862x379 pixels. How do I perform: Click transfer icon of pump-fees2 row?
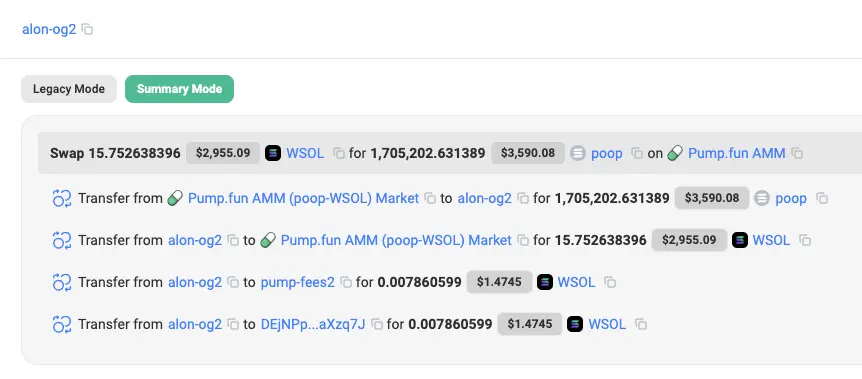(x=62, y=282)
